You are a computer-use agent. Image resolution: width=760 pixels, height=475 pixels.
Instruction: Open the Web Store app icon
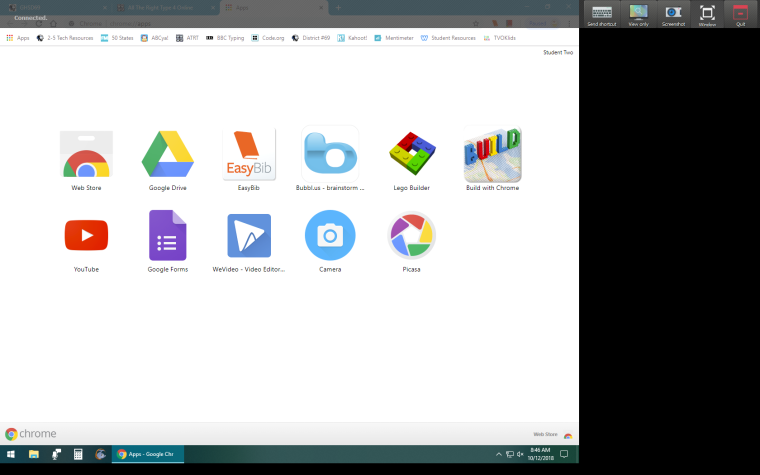[86, 154]
